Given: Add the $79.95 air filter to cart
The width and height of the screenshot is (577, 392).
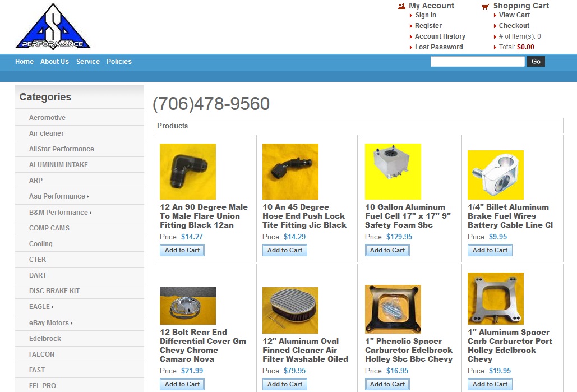Looking at the screenshot, I should click(x=285, y=384).
